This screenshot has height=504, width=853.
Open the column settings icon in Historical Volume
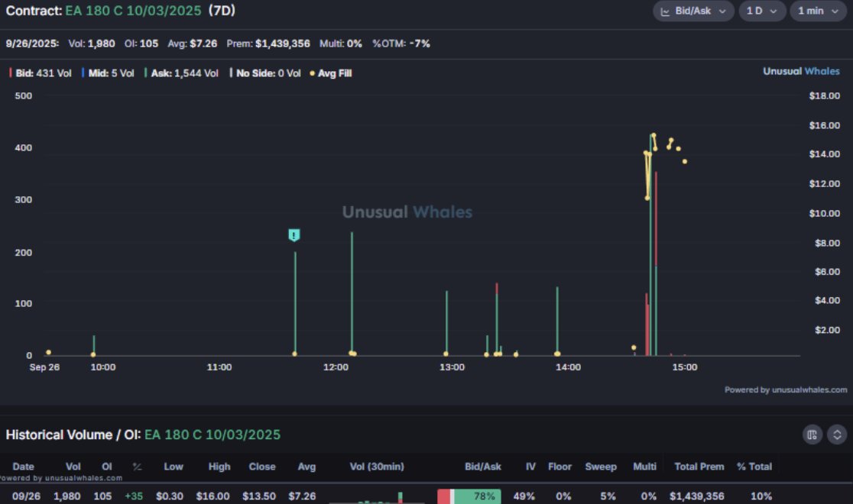[x=812, y=435]
